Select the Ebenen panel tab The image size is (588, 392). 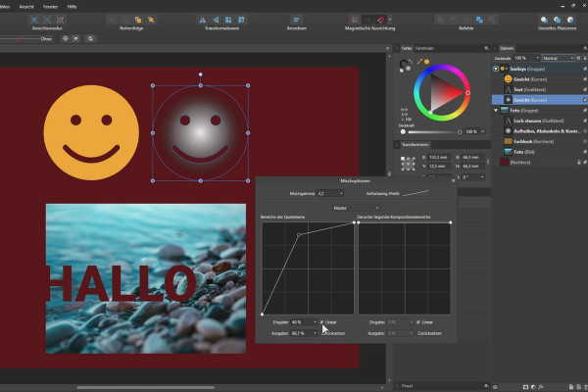coord(507,48)
